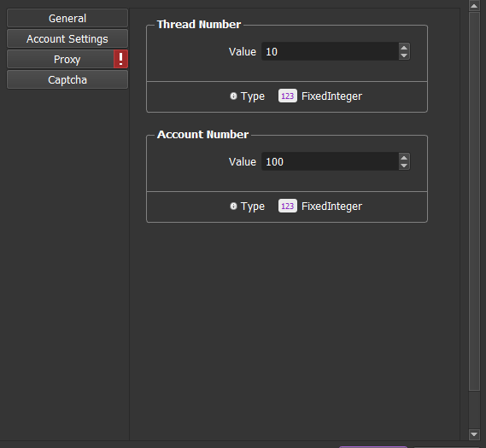Increase Thread Number value with up arrow

click(x=404, y=48)
